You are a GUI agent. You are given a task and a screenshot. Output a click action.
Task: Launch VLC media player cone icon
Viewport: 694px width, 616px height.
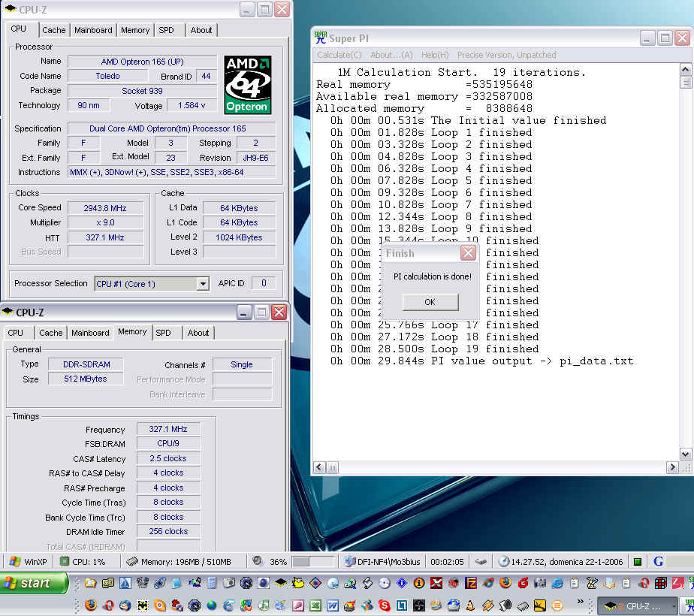click(470, 605)
